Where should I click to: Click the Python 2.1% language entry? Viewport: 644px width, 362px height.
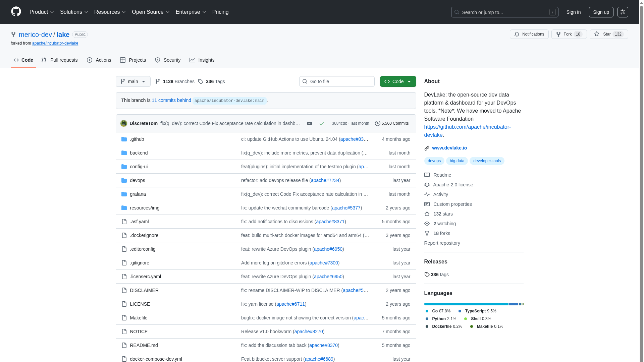pos(441,319)
